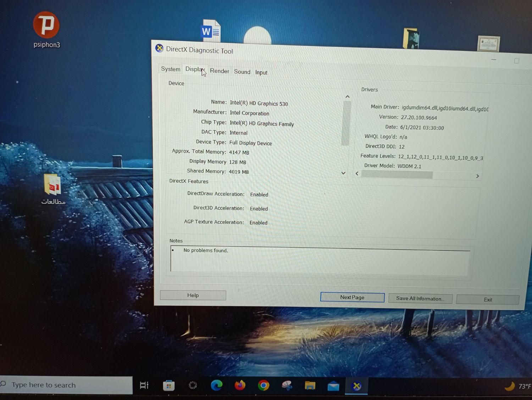Click the Drivers panel right scroll arrow
532x400 pixels.
[x=477, y=176]
